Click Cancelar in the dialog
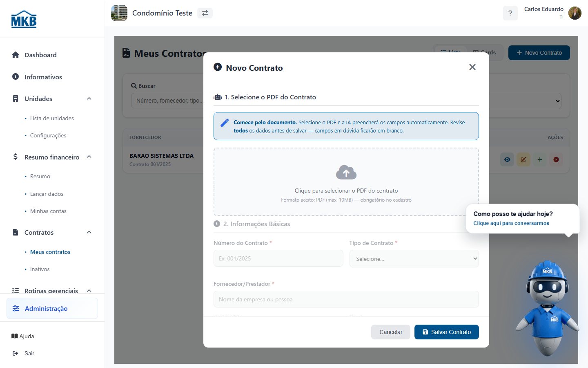Image resolution: width=588 pixels, height=368 pixels. [x=391, y=332]
